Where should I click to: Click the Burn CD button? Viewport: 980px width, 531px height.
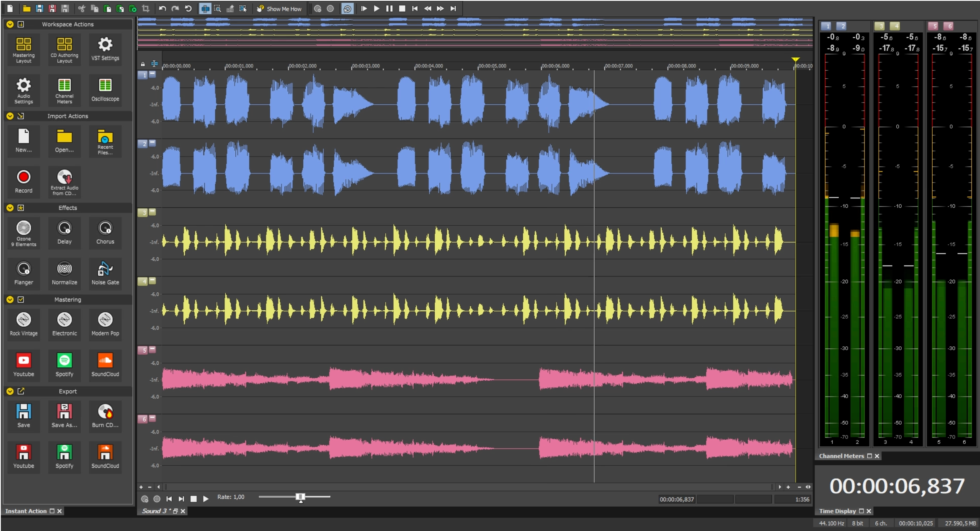click(105, 416)
